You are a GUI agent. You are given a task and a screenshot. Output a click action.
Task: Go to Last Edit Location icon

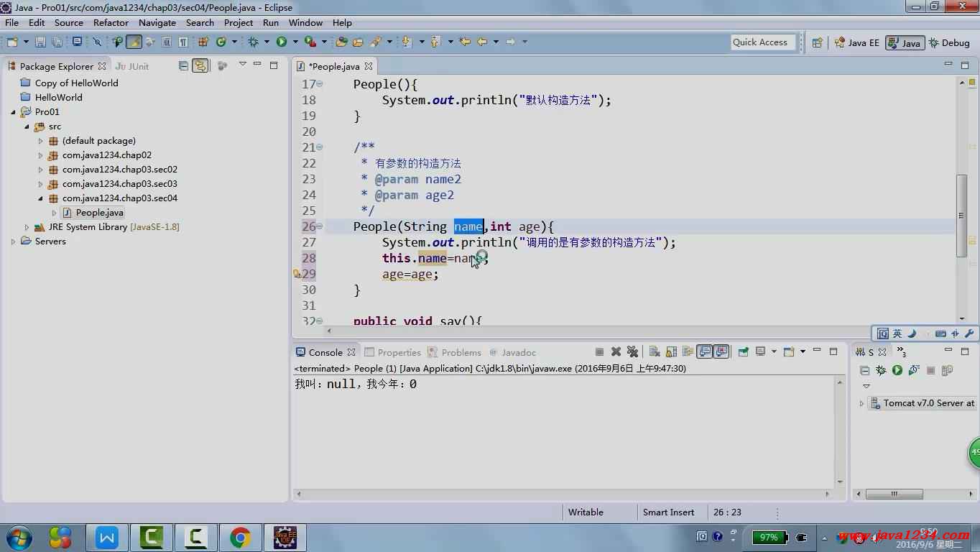(464, 42)
